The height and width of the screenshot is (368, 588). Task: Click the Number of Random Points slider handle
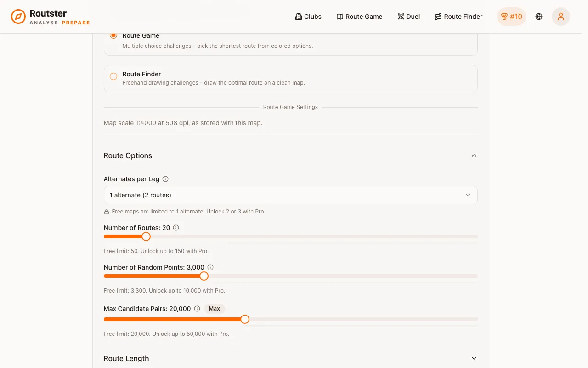coord(204,276)
